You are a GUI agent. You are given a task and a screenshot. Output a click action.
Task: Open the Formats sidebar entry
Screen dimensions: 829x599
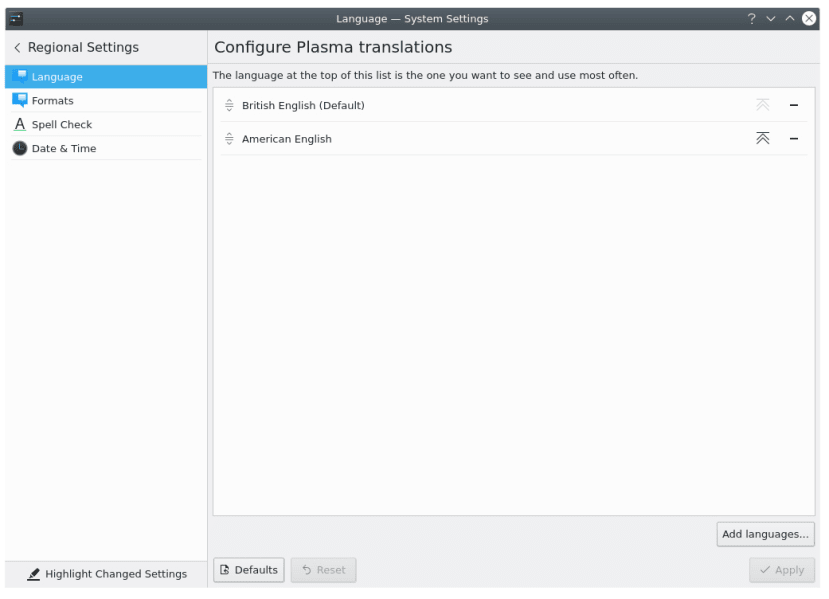pos(106,100)
